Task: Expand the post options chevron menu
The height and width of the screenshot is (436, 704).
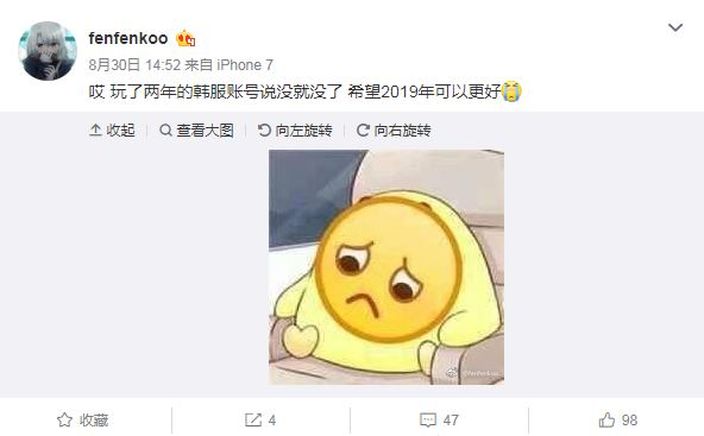Action: click(x=675, y=28)
